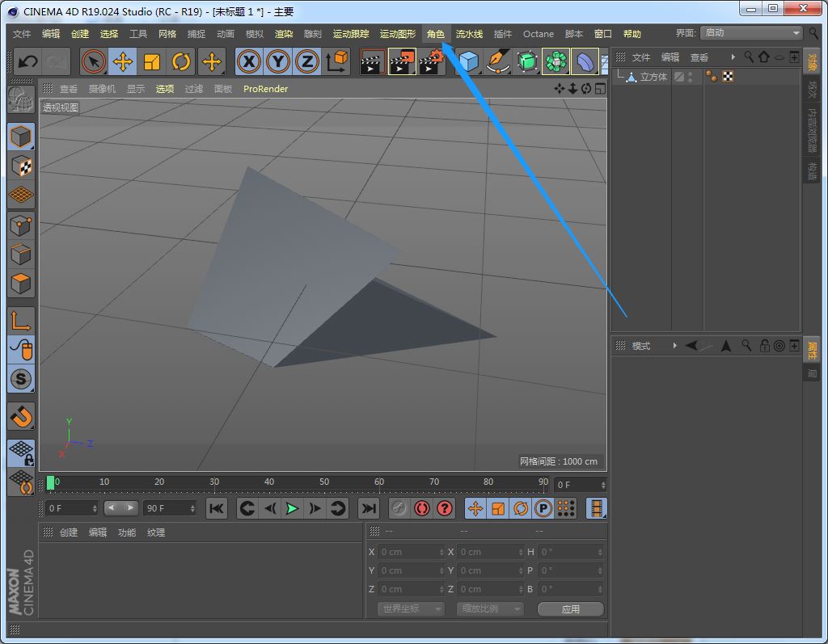The height and width of the screenshot is (644, 828).
Task: Toggle viewport solo S button
Action: point(20,378)
